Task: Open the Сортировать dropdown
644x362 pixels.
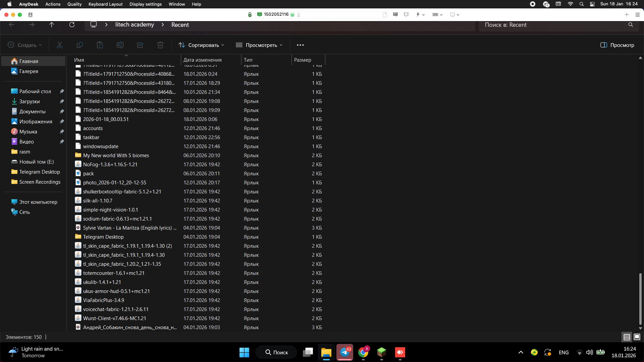Action: [x=201, y=45]
